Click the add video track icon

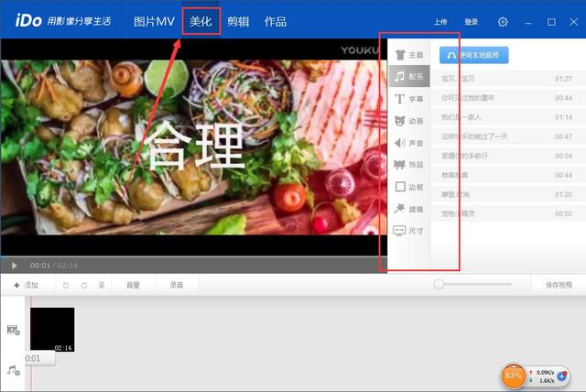click(x=14, y=330)
